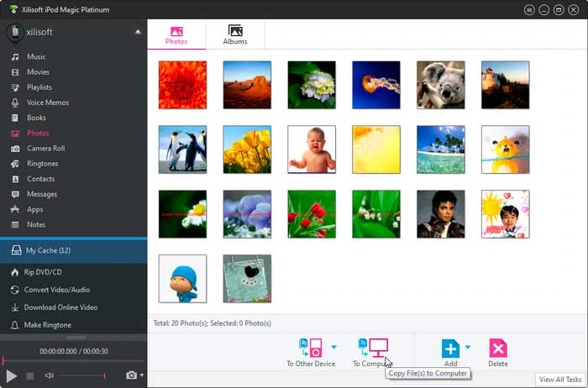The image size is (588, 388).
Task: Select the lily of the valley thumbnail
Action: (x=376, y=214)
